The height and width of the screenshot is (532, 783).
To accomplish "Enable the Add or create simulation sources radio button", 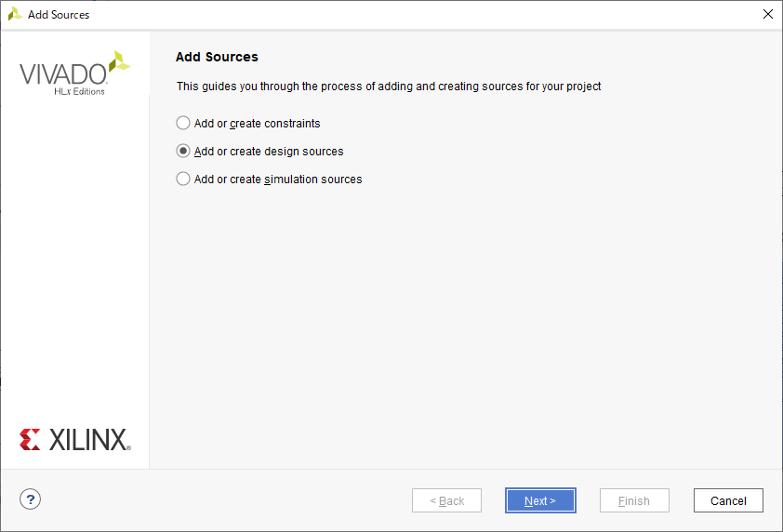I will tap(183, 179).
